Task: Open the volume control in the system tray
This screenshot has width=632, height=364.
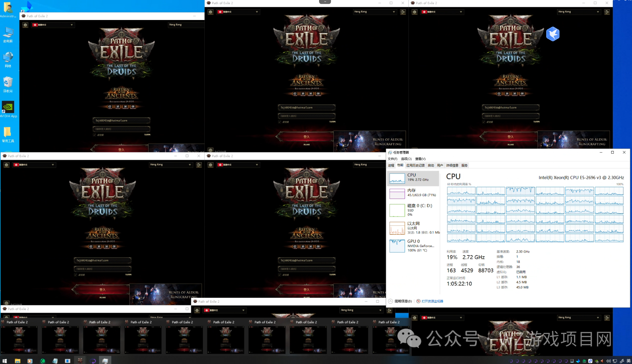Action: (x=608, y=361)
